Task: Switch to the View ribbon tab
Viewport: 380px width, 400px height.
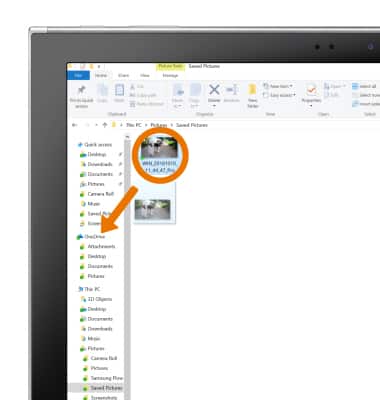Action: (145, 76)
